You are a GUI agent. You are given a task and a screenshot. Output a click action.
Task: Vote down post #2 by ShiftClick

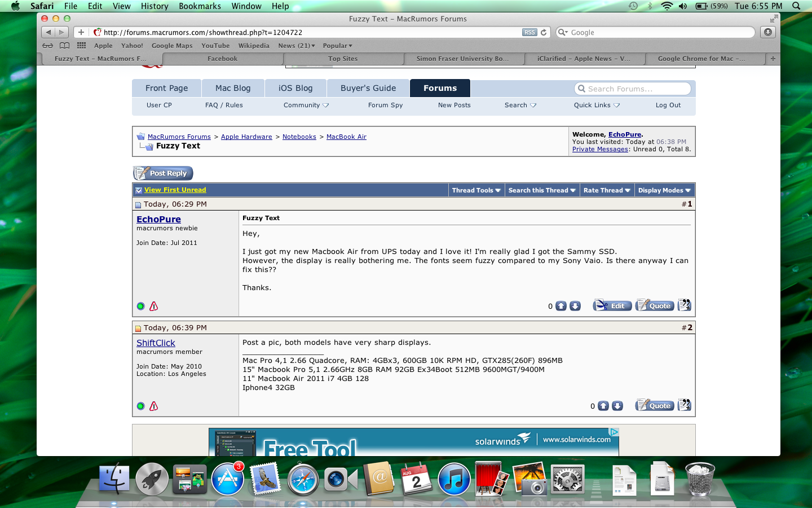coord(617,406)
